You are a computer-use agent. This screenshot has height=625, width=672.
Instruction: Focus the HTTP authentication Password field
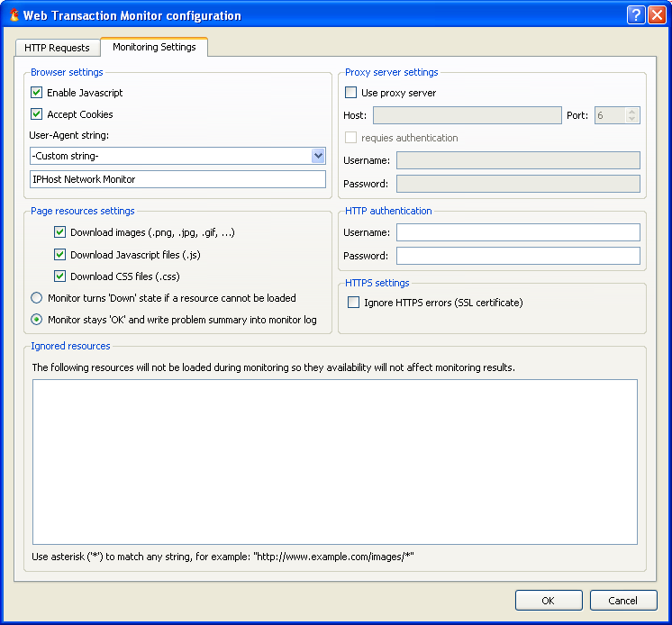(x=518, y=256)
